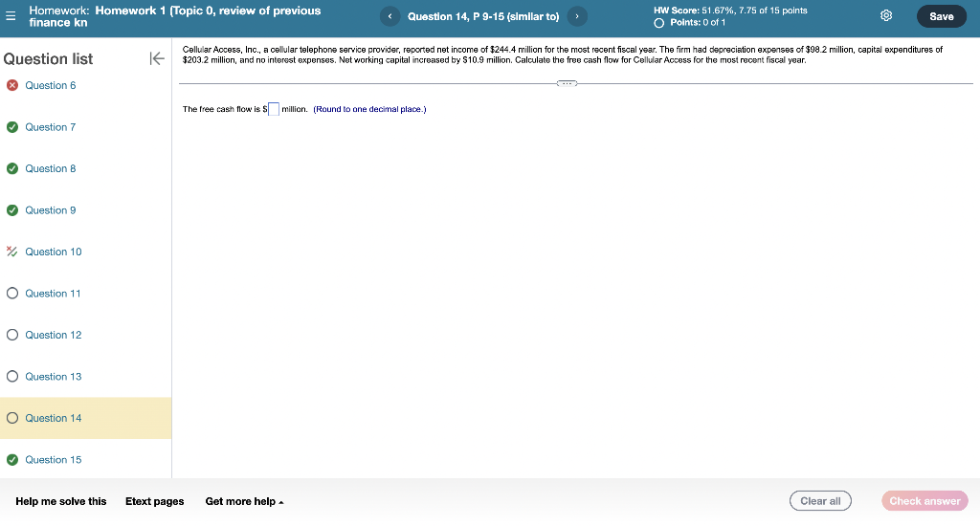Viewport: 980px width, 526px height.
Task: Click empty circle icon for Question 12
Action: coord(12,335)
